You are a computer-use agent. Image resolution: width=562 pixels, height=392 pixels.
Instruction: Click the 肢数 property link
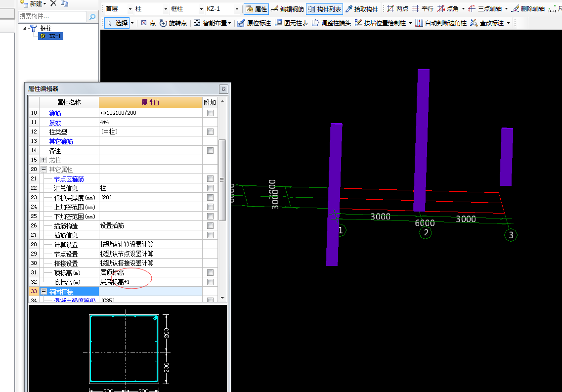(55, 123)
